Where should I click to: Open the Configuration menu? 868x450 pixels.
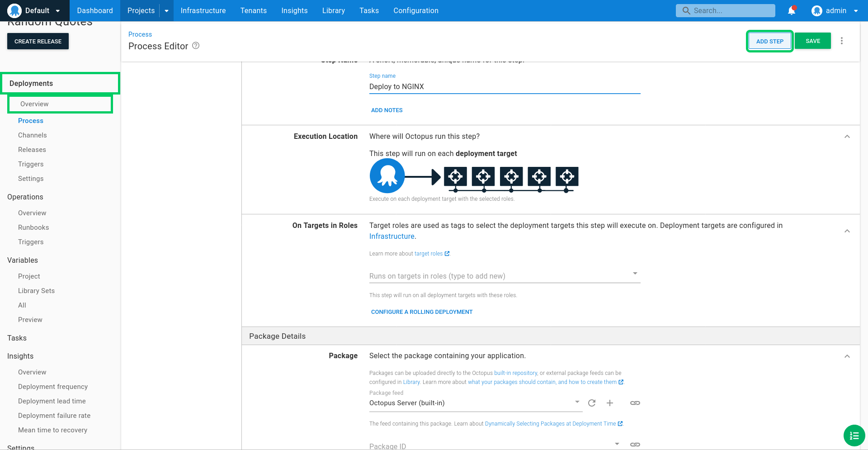[x=416, y=10]
